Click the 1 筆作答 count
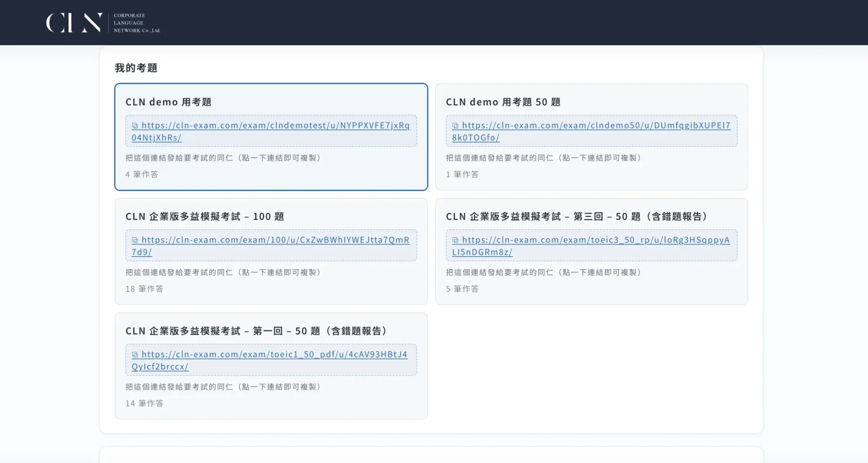The width and height of the screenshot is (868, 463). [x=462, y=174]
